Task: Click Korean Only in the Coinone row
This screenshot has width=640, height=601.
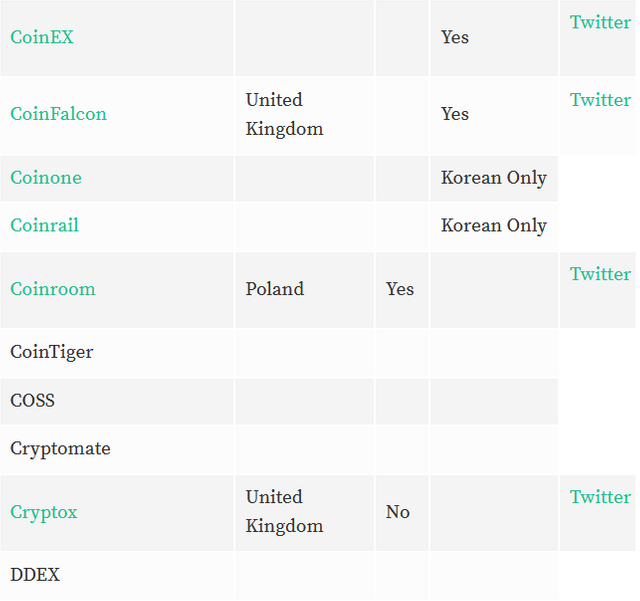Action: pos(493,178)
